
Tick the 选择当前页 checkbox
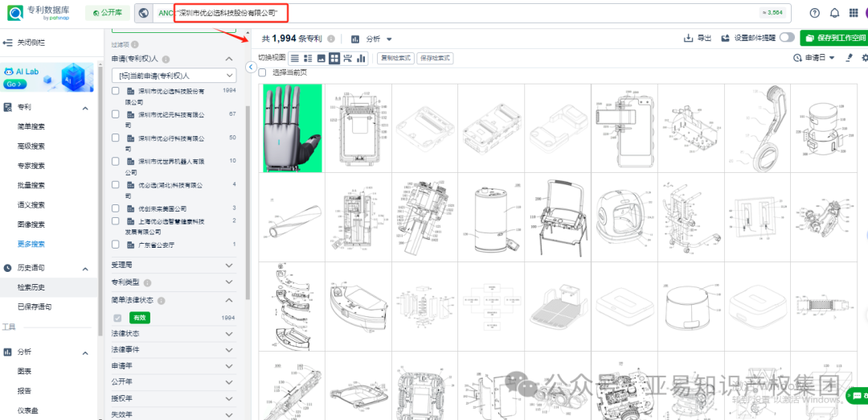(x=262, y=72)
